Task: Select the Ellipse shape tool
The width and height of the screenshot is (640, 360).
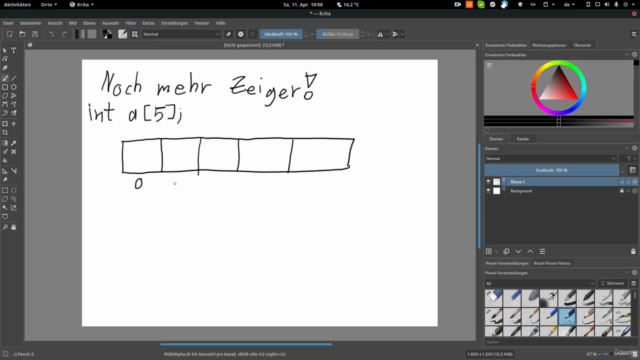Action: (13, 87)
